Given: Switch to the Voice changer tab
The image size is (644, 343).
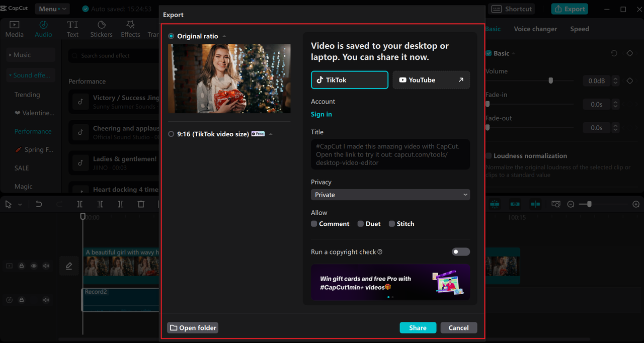Looking at the screenshot, I should pos(535,29).
